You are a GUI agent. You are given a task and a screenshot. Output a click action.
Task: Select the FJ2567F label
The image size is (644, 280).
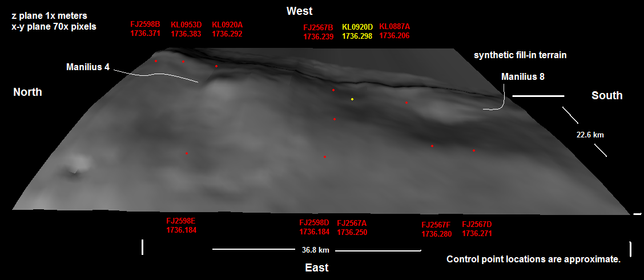437,225
